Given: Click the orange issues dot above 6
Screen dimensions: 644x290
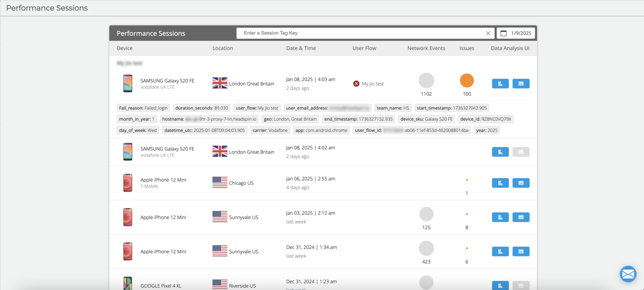Looking at the screenshot, I should point(467,248).
